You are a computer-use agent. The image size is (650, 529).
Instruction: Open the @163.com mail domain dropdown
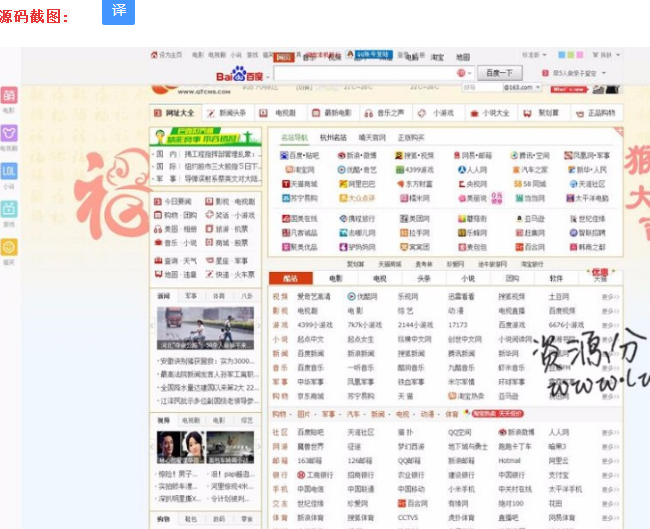pos(522,87)
